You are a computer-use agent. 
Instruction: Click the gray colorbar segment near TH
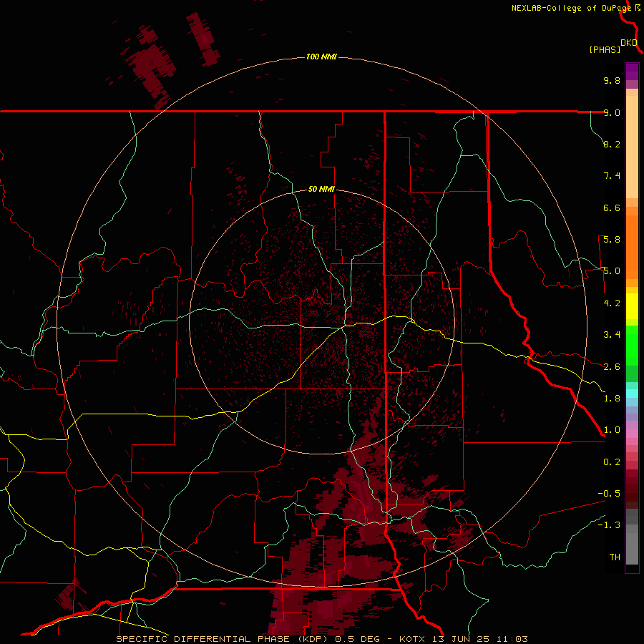point(632,550)
